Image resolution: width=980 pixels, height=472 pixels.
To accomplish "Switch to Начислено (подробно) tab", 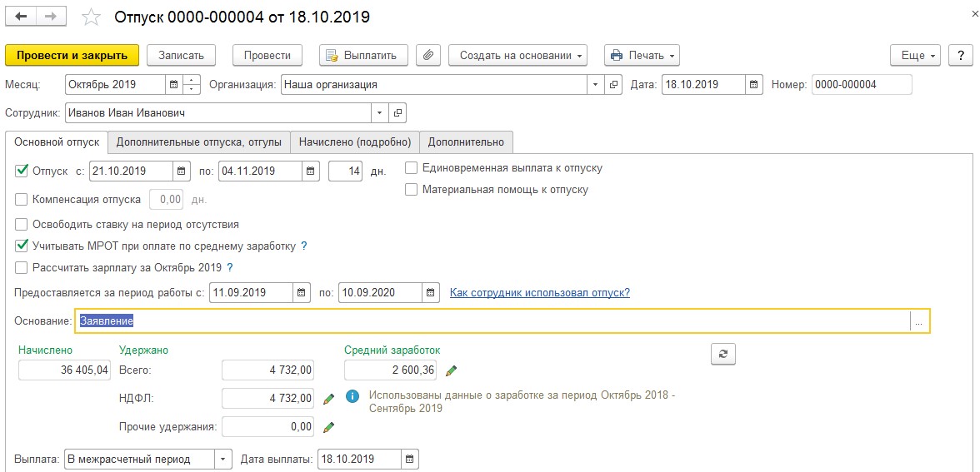I will [x=355, y=142].
